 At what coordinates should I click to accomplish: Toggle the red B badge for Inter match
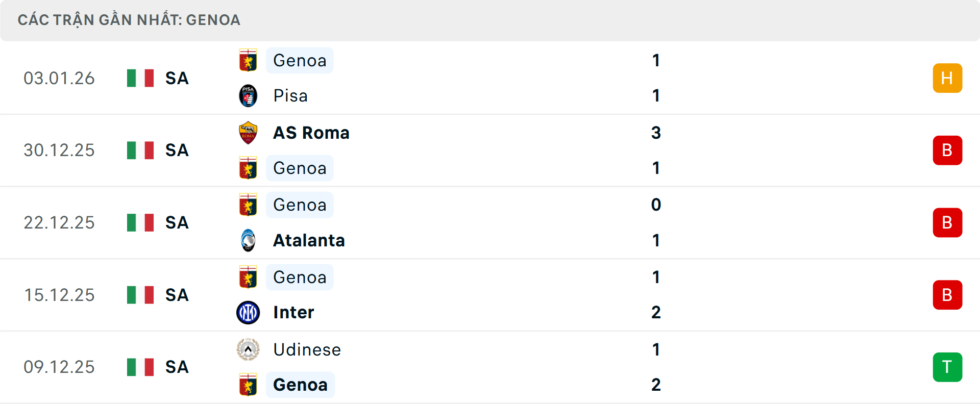948,295
